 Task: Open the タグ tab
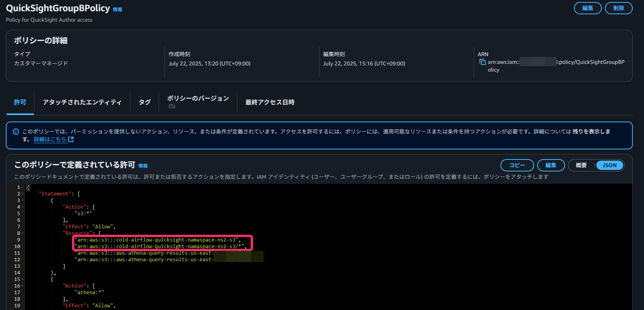pyautogui.click(x=144, y=102)
